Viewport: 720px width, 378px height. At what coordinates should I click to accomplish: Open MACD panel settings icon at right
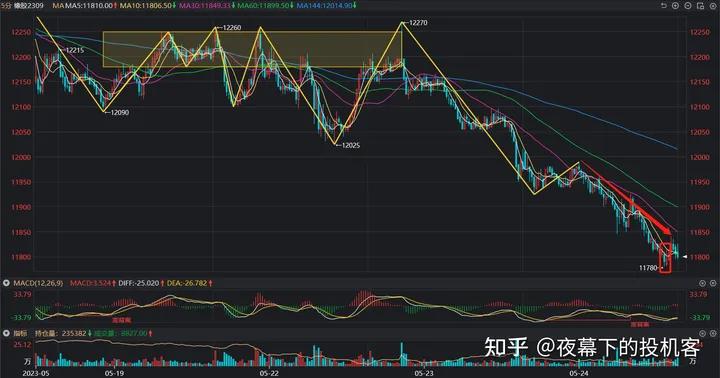(702, 283)
